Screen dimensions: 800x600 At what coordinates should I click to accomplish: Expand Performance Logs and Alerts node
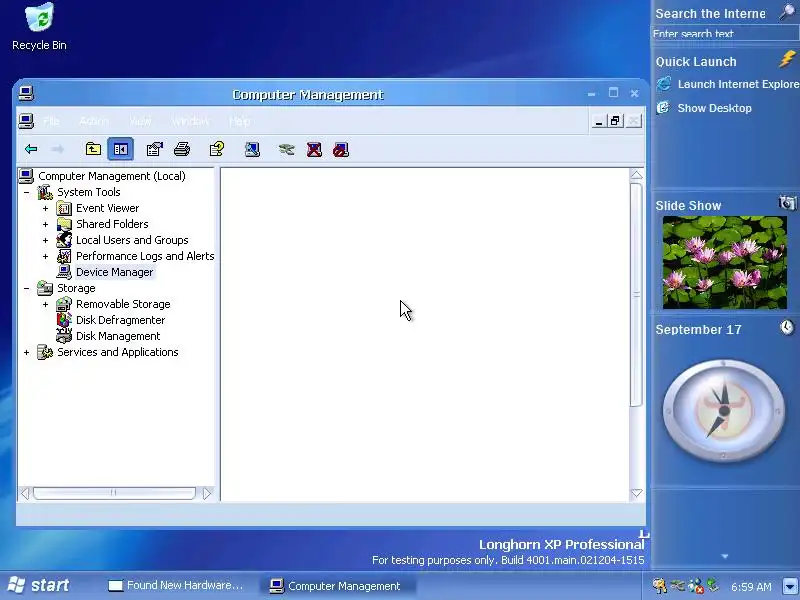click(45, 256)
